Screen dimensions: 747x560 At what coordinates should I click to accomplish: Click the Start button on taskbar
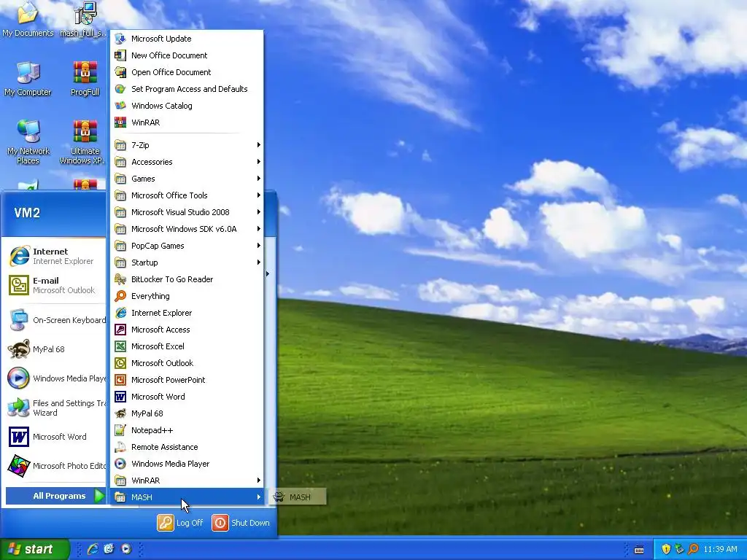[34, 549]
